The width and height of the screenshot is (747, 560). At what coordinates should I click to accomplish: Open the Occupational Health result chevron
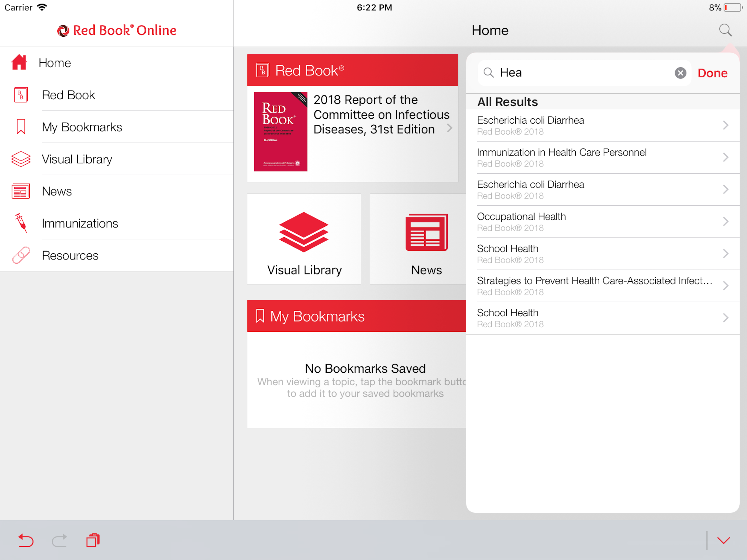click(725, 221)
